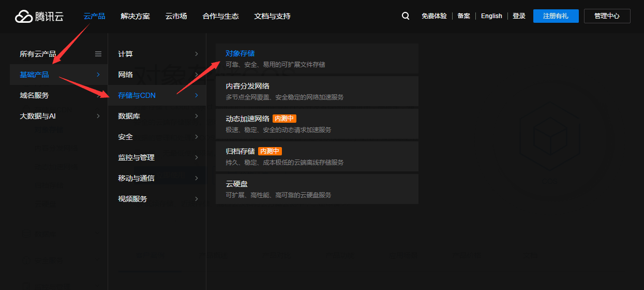Image resolution: width=644 pixels, height=290 pixels.
Task: Select 大数据与AI category
Action: coord(38,116)
